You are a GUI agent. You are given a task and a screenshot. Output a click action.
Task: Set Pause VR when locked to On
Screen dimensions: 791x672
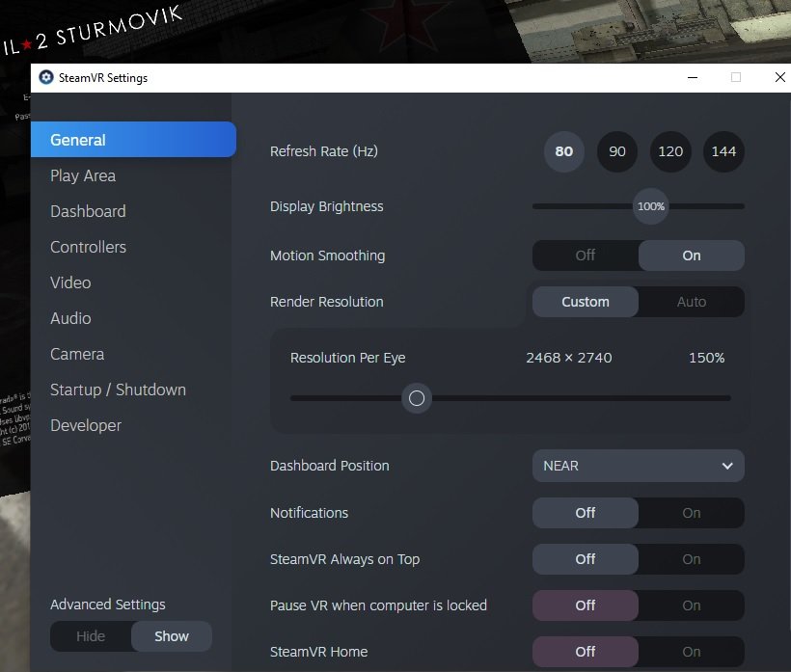coord(691,605)
